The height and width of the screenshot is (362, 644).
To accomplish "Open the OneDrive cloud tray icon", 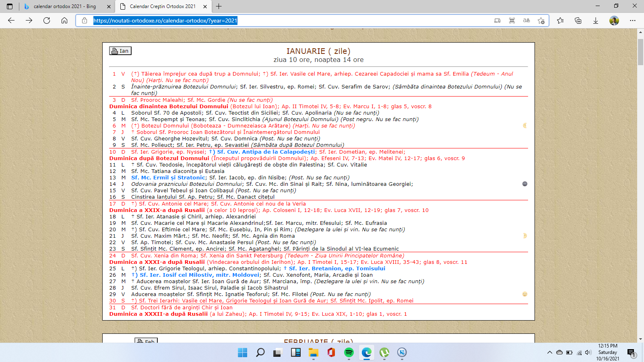I will tap(559, 352).
